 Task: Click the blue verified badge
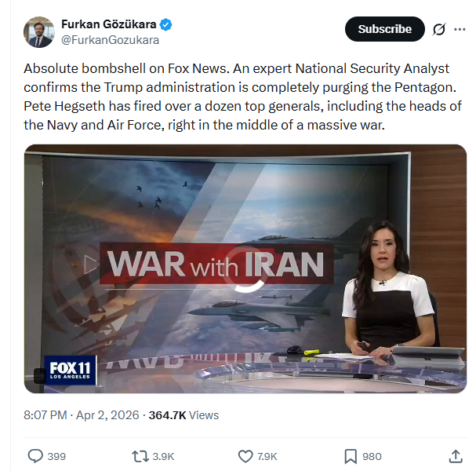(165, 24)
